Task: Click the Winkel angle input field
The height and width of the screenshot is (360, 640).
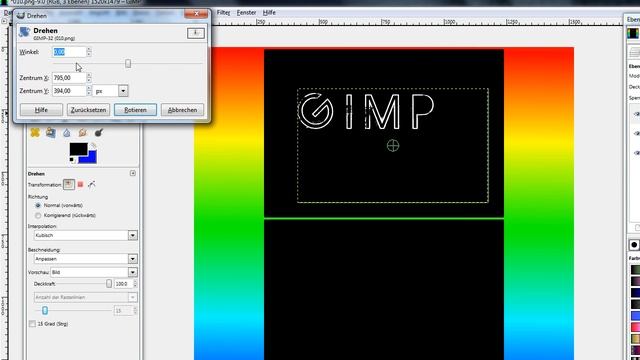Action: 69,52
